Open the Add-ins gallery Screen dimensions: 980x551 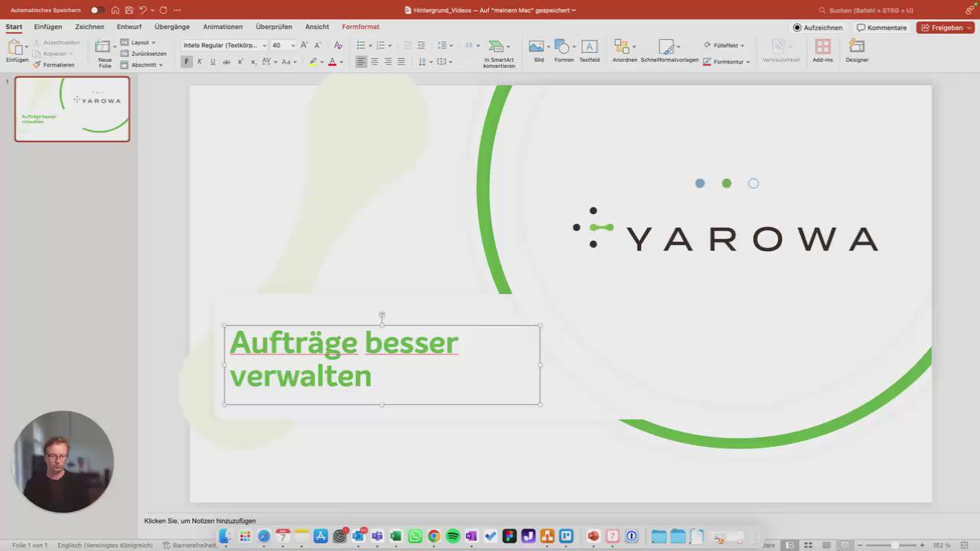[x=823, y=51]
